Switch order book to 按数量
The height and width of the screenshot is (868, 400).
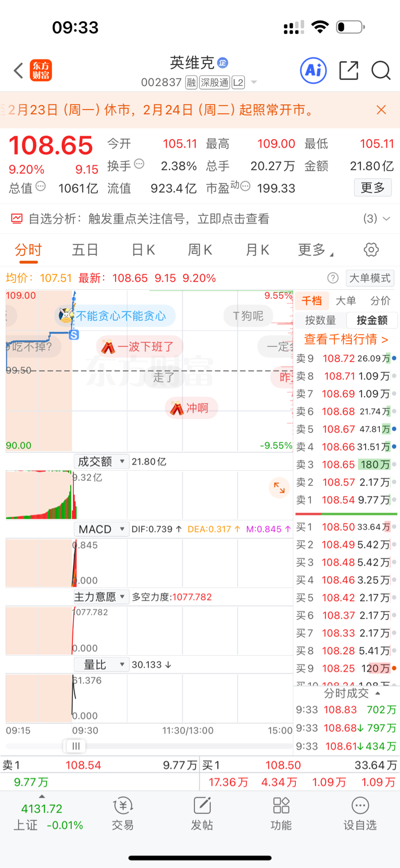[320, 320]
